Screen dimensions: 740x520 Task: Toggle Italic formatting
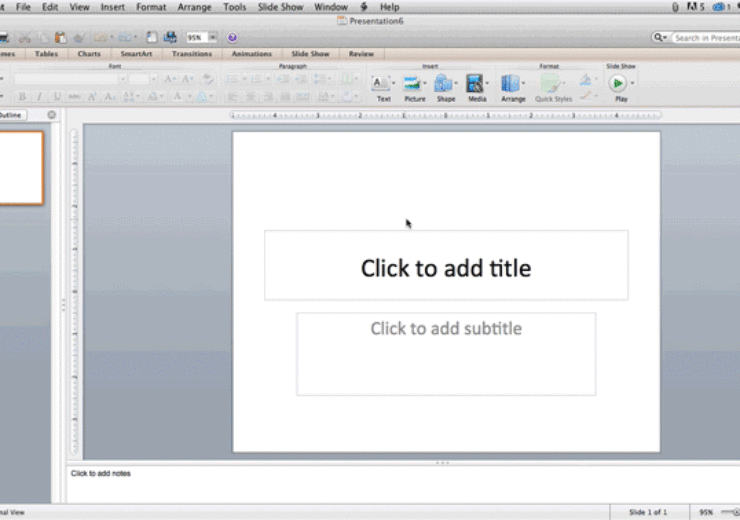tap(39, 97)
